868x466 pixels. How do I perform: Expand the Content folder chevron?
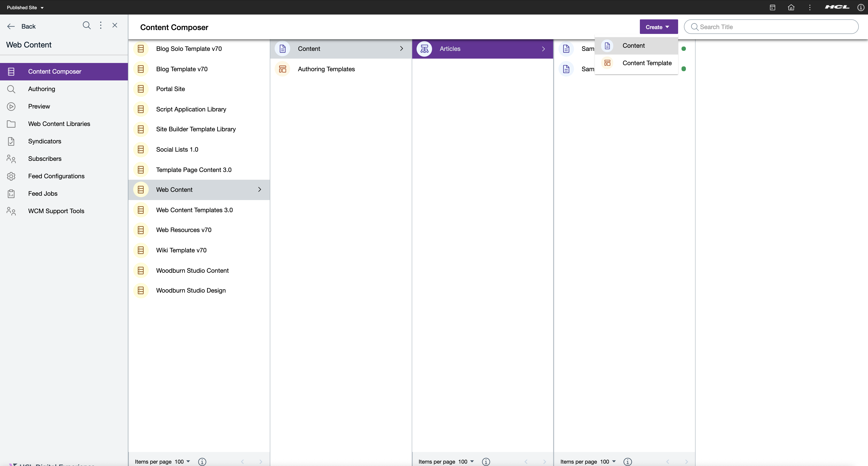point(401,49)
